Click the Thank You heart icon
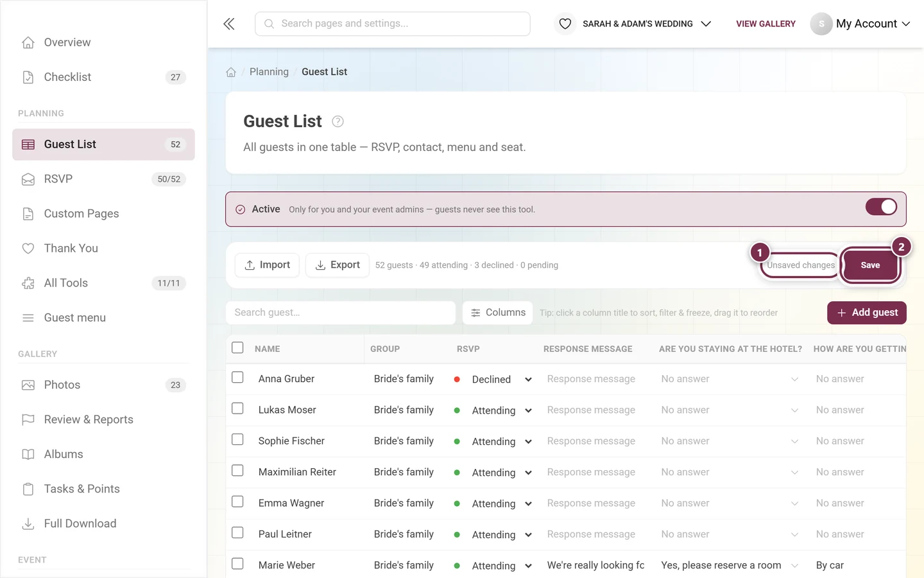 pos(28,249)
